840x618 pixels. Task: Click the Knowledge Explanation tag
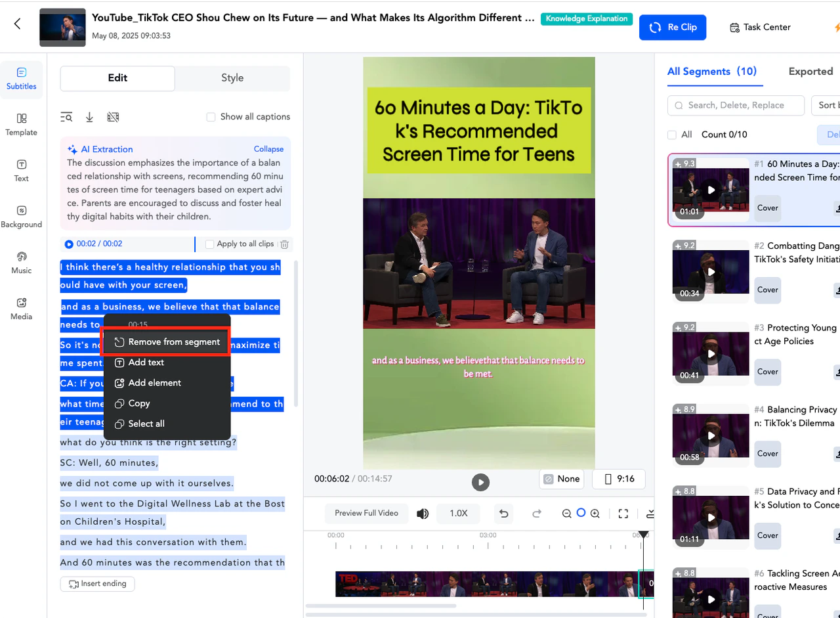(x=587, y=19)
